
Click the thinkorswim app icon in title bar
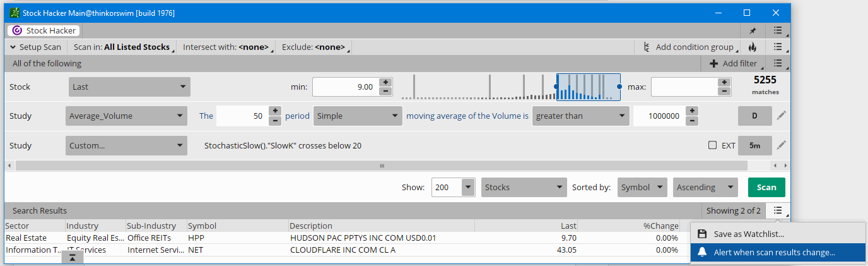pos(14,13)
